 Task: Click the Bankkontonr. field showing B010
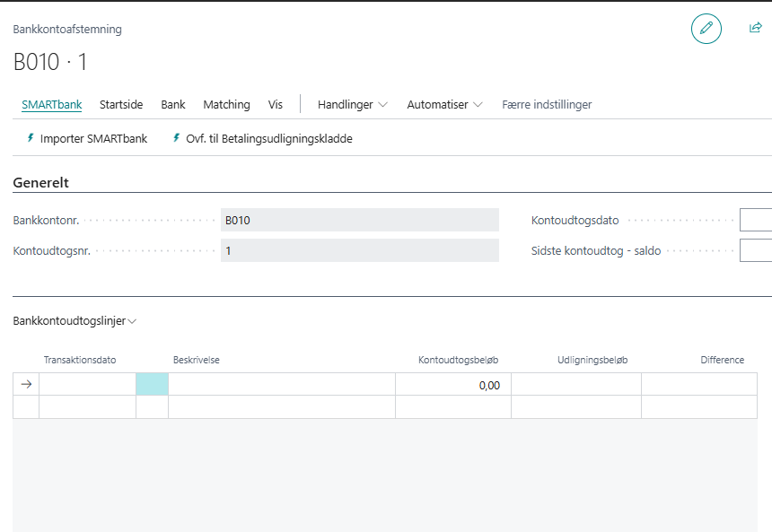tap(359, 220)
